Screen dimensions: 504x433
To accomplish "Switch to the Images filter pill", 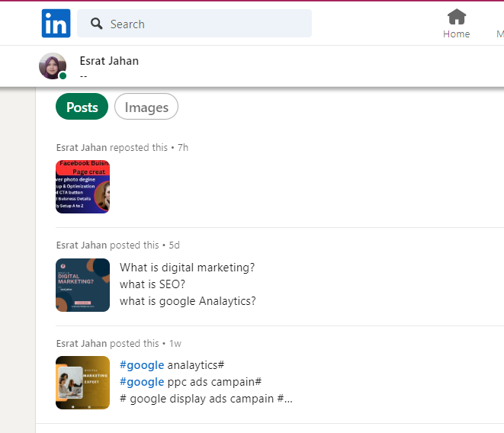I will point(146,107).
